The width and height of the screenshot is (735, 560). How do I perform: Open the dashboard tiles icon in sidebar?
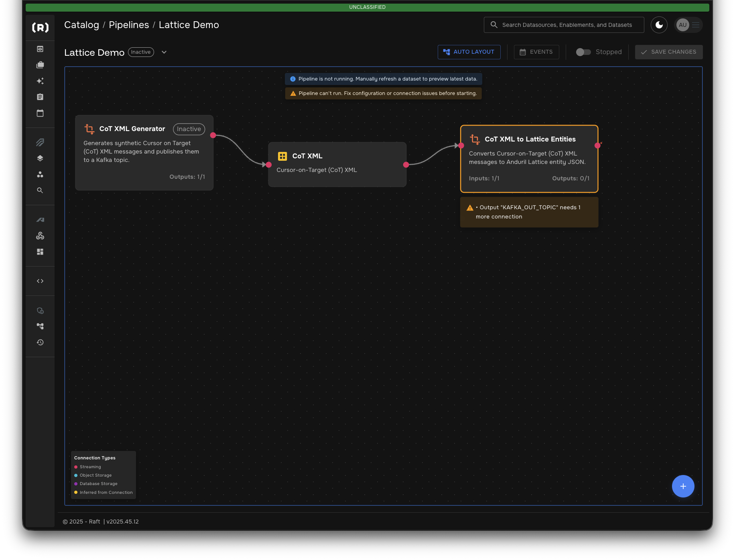point(40,252)
